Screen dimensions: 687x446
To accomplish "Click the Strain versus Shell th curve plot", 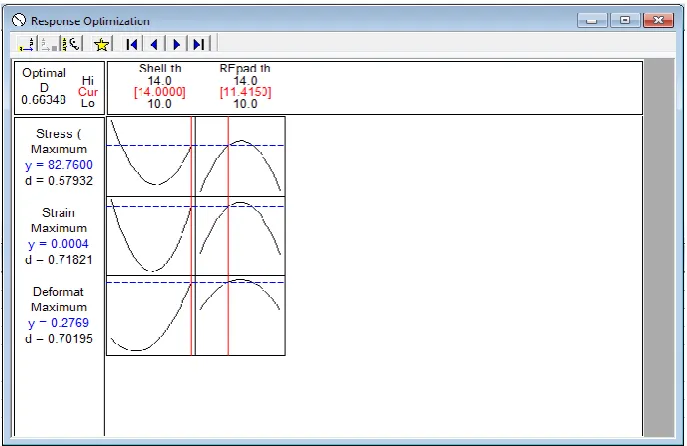I will (151, 236).
